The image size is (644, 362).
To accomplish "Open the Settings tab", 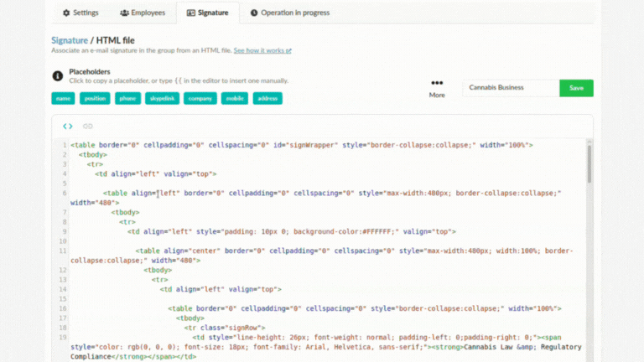I will click(x=80, y=13).
